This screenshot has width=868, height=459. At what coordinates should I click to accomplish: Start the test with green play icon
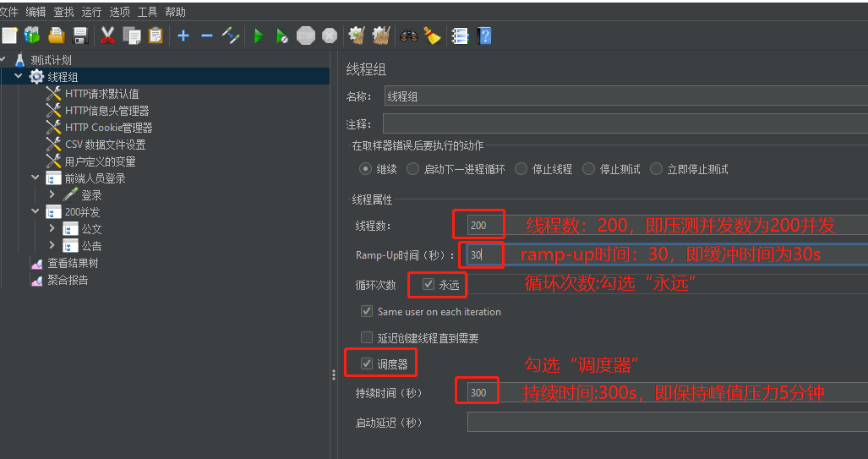pyautogui.click(x=259, y=36)
